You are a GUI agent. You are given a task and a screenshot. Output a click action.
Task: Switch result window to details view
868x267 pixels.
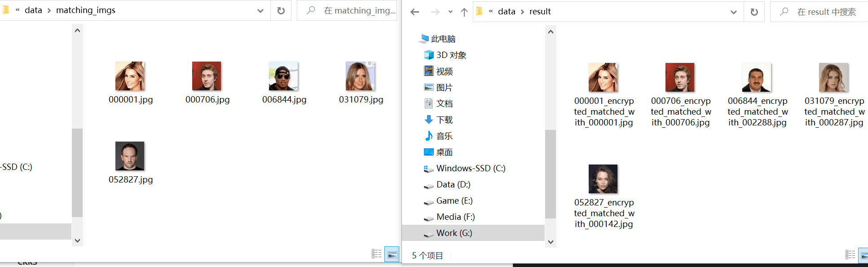tap(850, 255)
